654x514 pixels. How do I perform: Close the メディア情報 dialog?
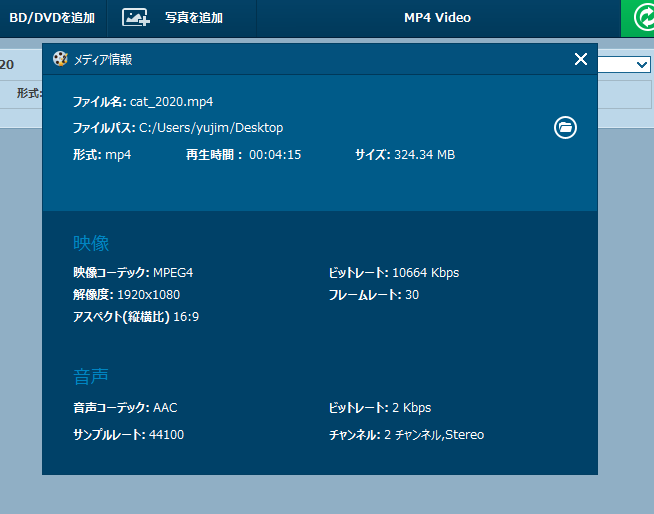click(x=581, y=59)
